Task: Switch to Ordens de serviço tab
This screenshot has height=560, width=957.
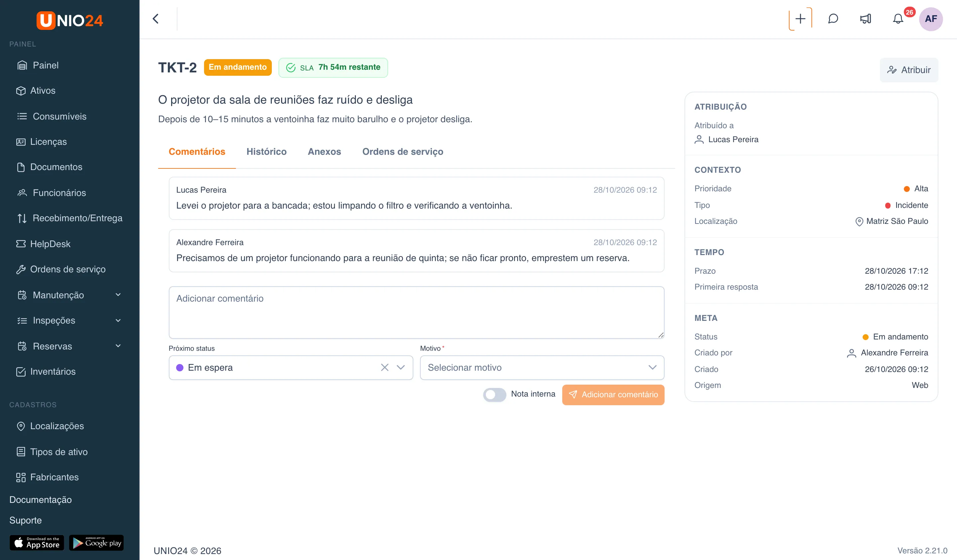Action: pyautogui.click(x=402, y=152)
